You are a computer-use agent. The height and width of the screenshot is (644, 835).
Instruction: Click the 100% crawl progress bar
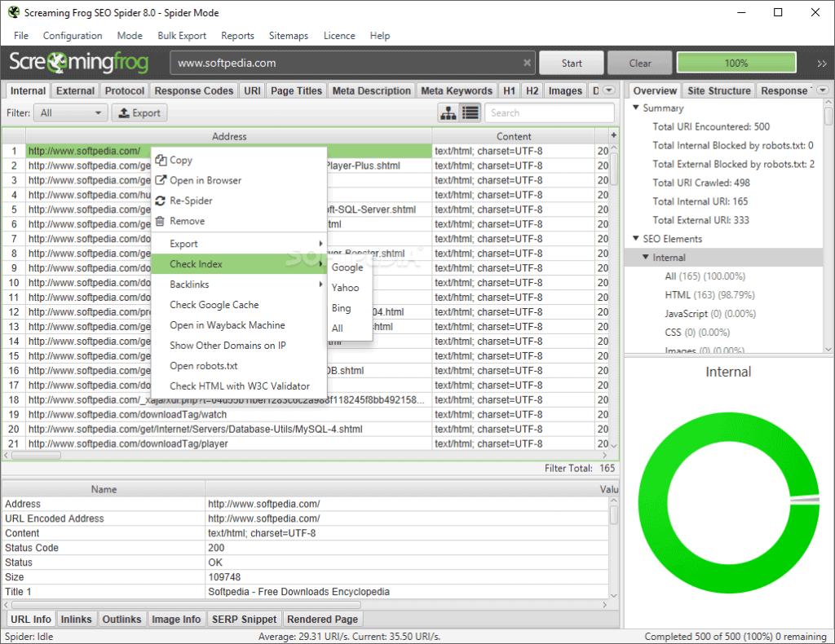click(x=736, y=64)
